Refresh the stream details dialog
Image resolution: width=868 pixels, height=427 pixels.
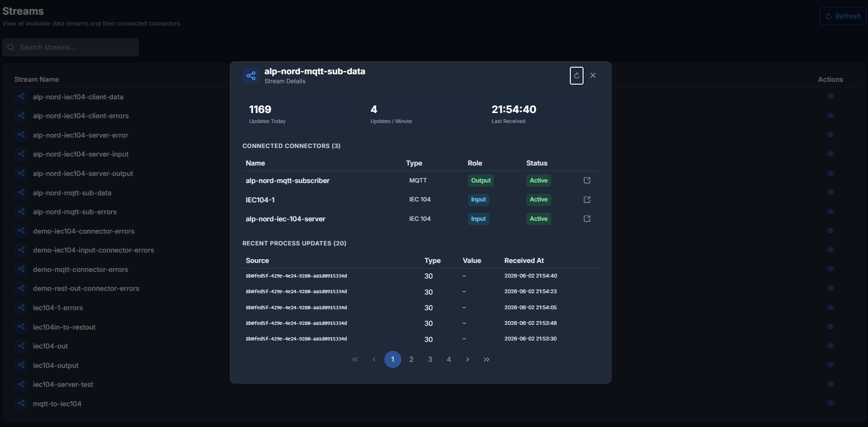point(576,76)
